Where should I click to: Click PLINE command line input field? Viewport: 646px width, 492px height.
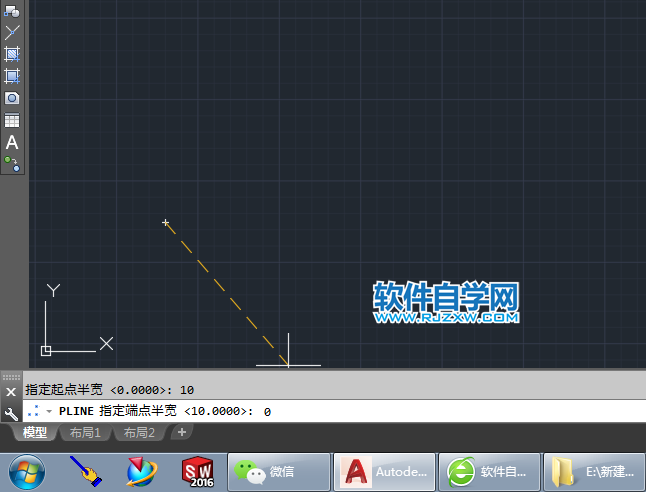334,411
